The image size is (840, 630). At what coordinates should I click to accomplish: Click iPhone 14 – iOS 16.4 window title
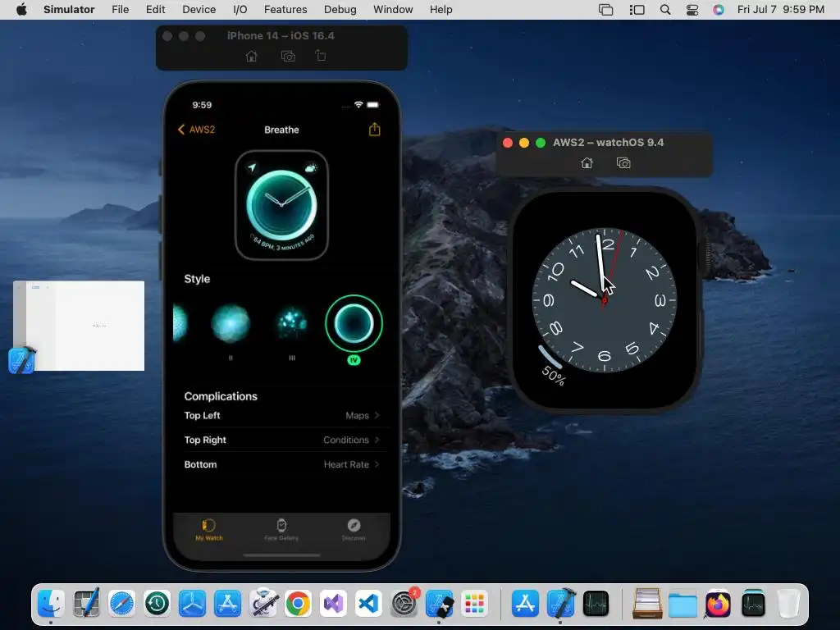click(281, 36)
